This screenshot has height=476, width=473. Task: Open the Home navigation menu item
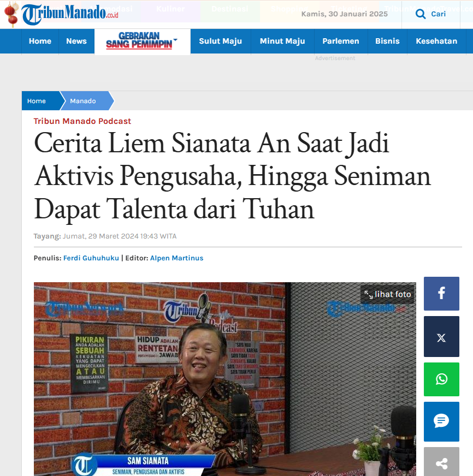[x=40, y=41]
